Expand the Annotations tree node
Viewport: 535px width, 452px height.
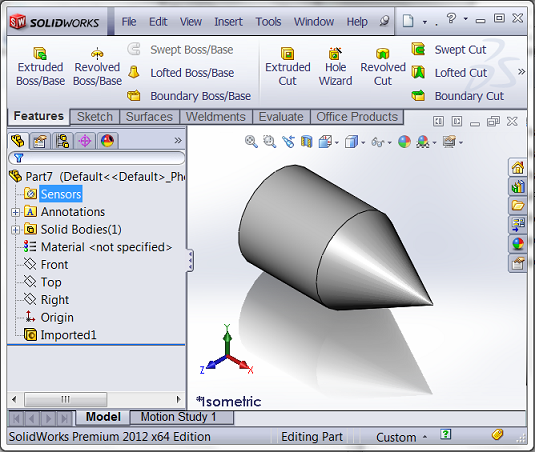pos(15,212)
